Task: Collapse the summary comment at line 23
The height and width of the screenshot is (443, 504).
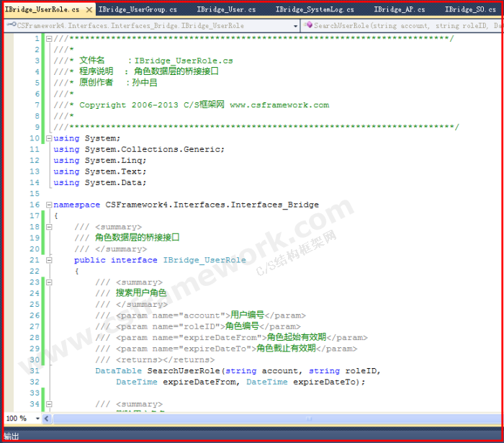Action: pos(48,282)
